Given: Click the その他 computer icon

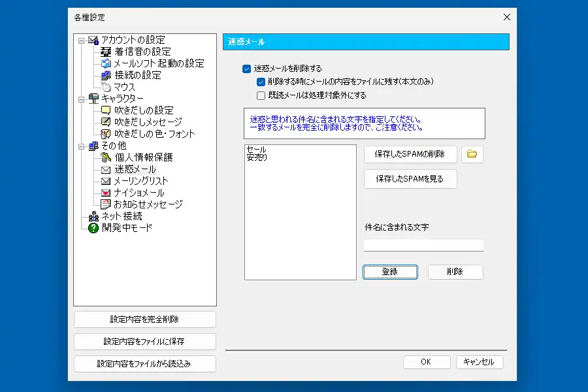Looking at the screenshot, I should click(x=93, y=146).
